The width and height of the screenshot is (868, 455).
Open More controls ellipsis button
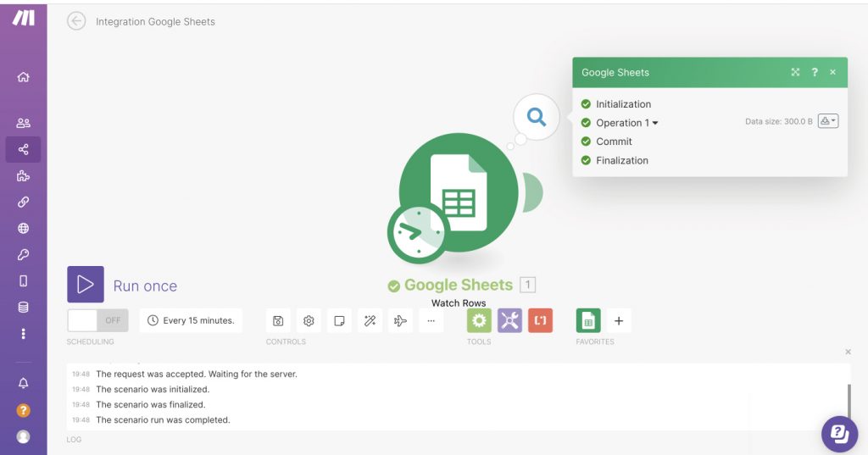[431, 320]
